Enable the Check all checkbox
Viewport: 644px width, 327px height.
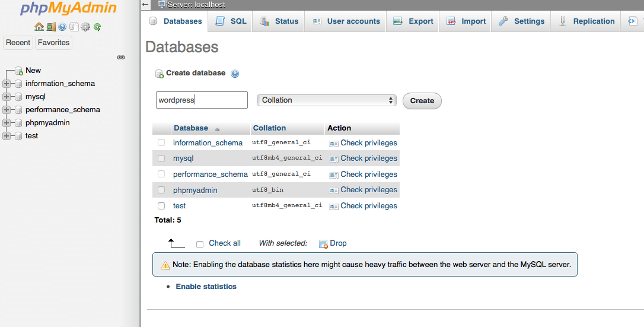coord(200,243)
